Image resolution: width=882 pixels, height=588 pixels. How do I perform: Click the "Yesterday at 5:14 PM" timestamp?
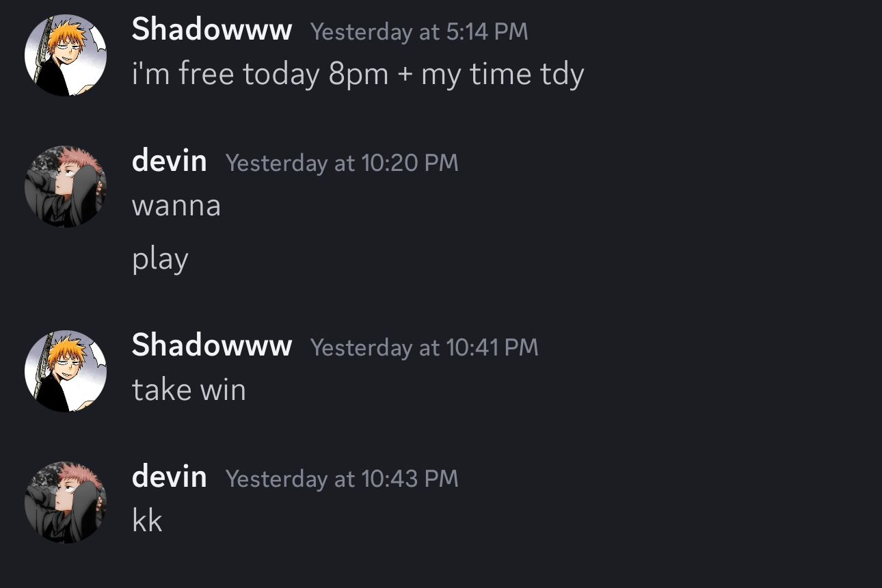[419, 32]
